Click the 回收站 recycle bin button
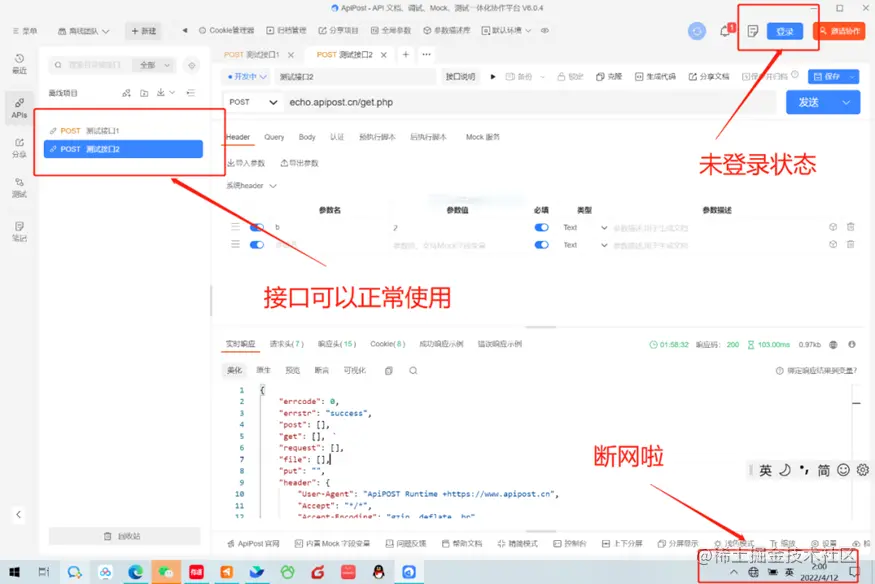875x584 pixels. pos(124,536)
